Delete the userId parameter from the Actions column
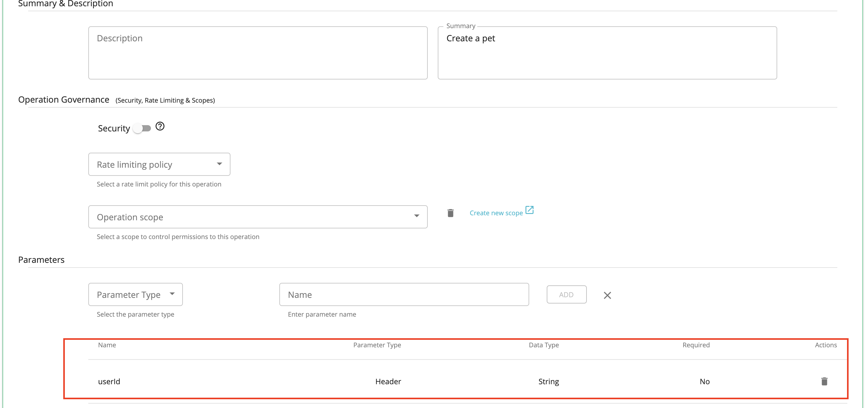868x408 pixels. tap(824, 381)
